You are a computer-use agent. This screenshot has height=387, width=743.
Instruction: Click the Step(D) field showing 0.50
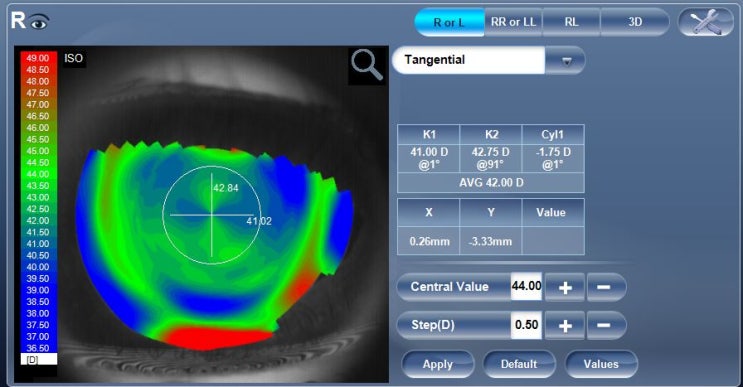(526, 325)
